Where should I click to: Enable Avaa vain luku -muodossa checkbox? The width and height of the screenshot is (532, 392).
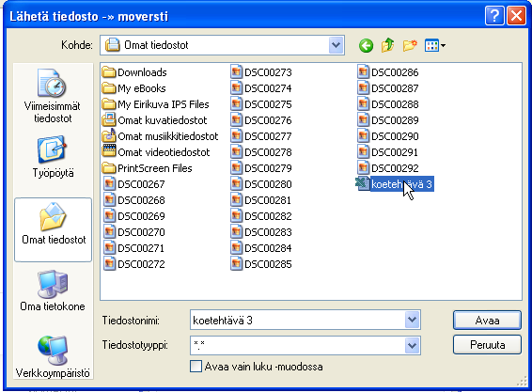[196, 367]
